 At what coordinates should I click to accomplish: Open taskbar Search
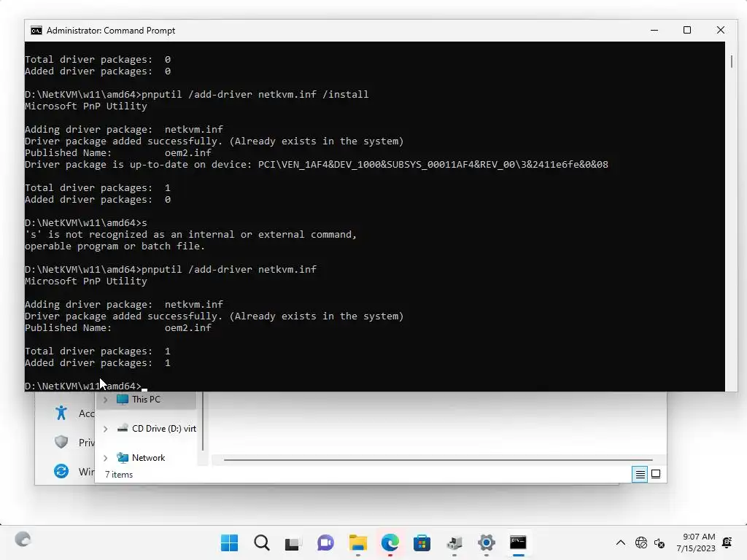tap(262, 542)
